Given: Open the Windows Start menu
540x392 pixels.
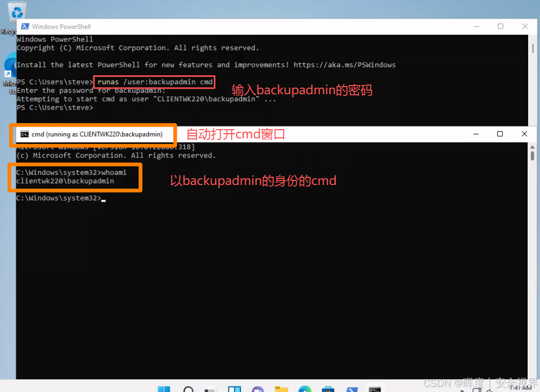Looking at the screenshot, I should coord(164,389).
